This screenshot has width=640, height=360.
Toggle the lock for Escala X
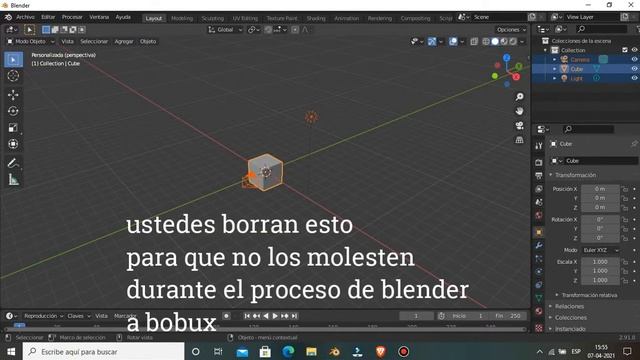[624, 262]
